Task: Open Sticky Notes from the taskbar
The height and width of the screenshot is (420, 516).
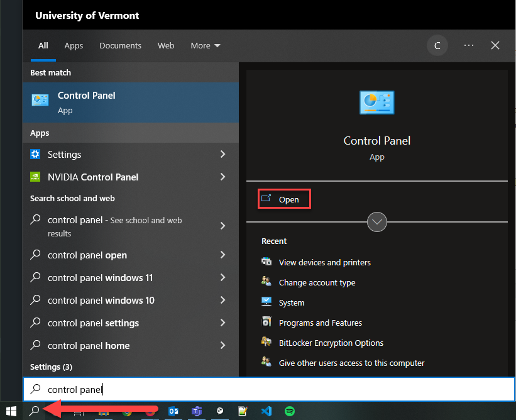Action: point(243,411)
